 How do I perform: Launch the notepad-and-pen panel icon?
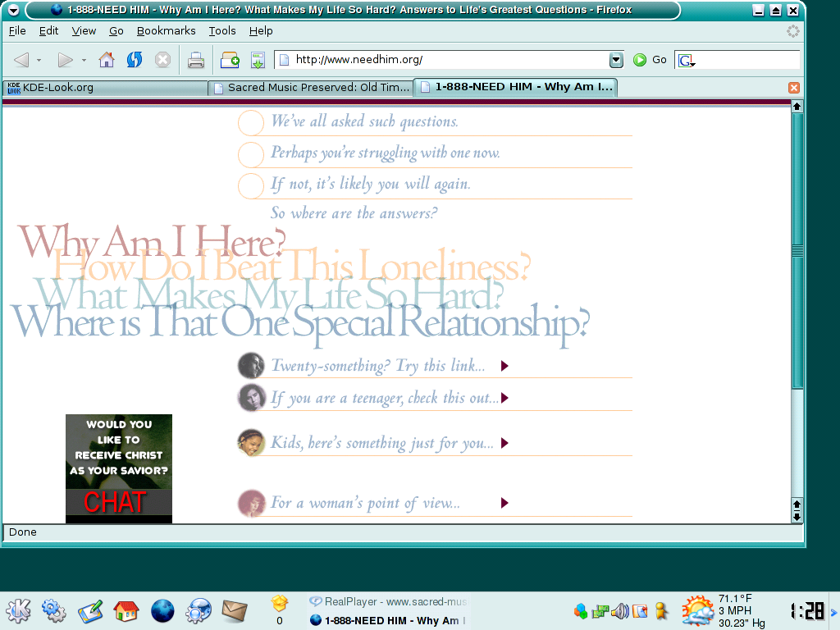(90, 611)
